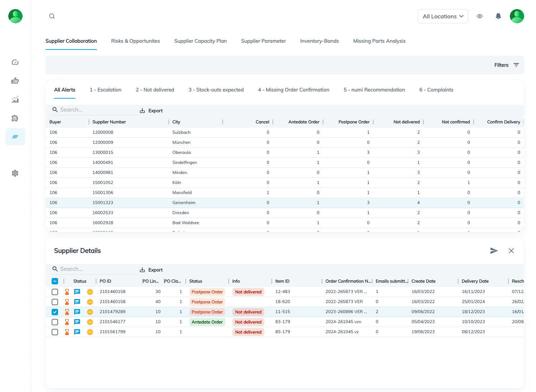Viewport: 536px width, 392px height.
Task: Click the Search field in Supplier Details
Action: click(x=97, y=269)
